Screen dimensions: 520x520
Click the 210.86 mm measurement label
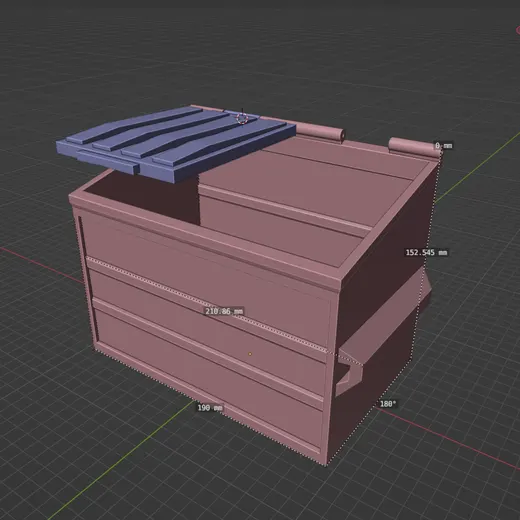coord(224,311)
